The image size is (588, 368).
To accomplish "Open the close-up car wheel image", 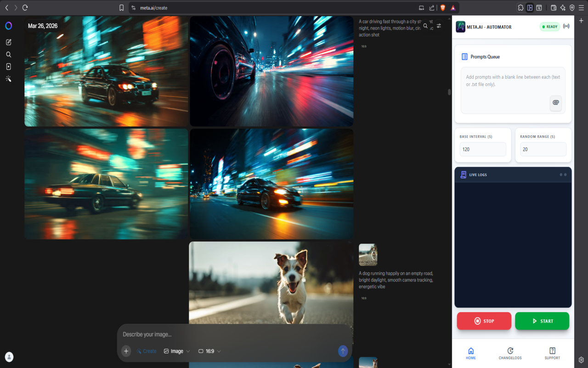I will (x=271, y=71).
